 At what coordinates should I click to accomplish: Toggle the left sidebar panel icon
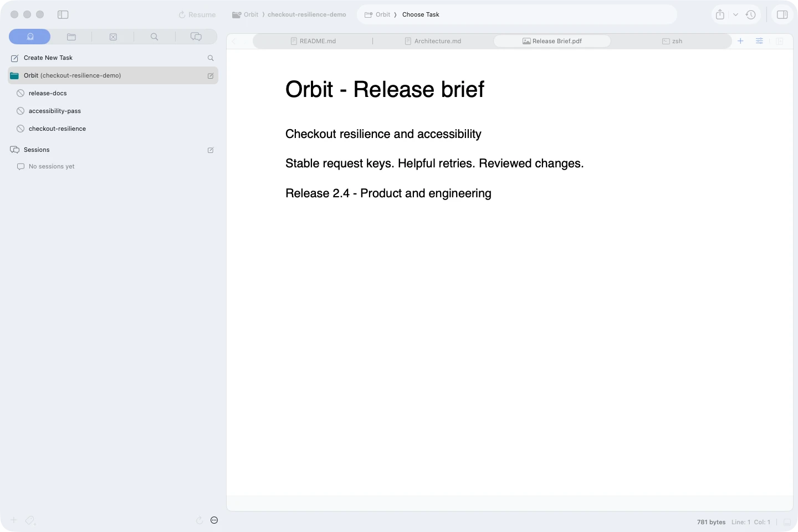click(x=63, y=14)
